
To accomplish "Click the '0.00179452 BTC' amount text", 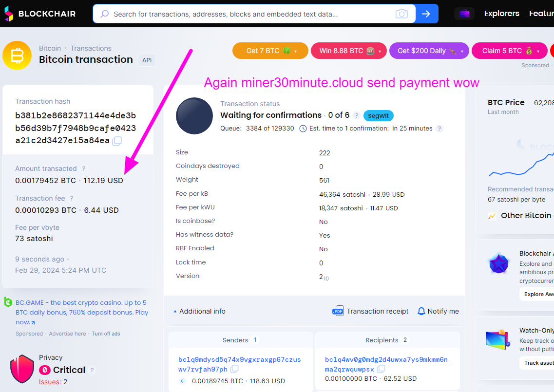I will (x=46, y=181).
